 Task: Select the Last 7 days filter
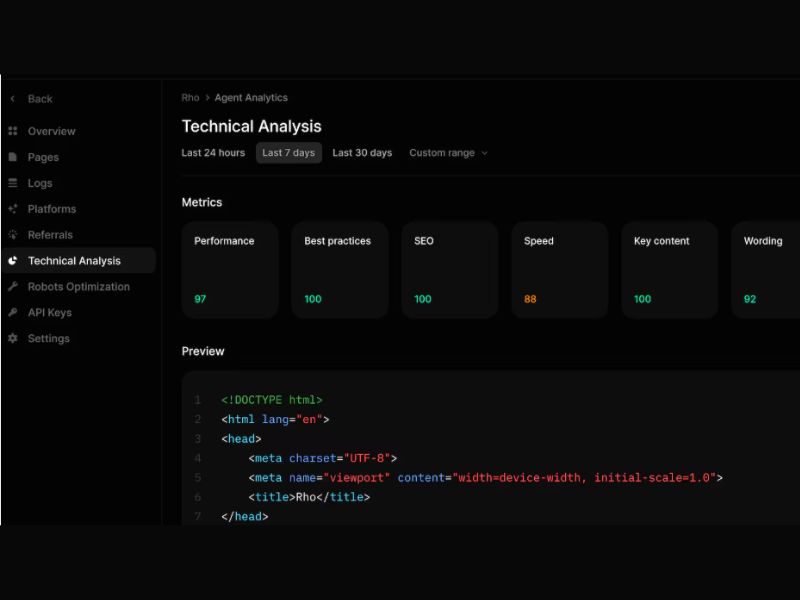click(x=288, y=153)
